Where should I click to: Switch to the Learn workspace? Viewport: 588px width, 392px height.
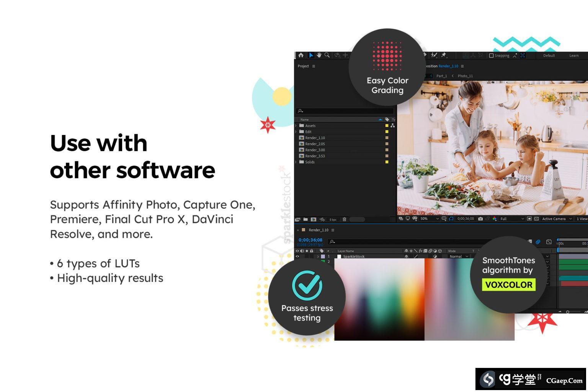coord(573,56)
